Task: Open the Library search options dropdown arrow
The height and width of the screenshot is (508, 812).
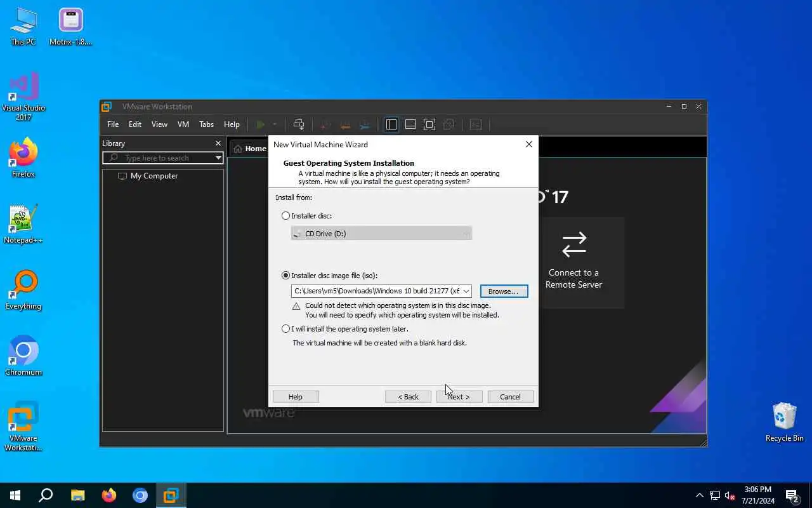Action: click(x=218, y=158)
